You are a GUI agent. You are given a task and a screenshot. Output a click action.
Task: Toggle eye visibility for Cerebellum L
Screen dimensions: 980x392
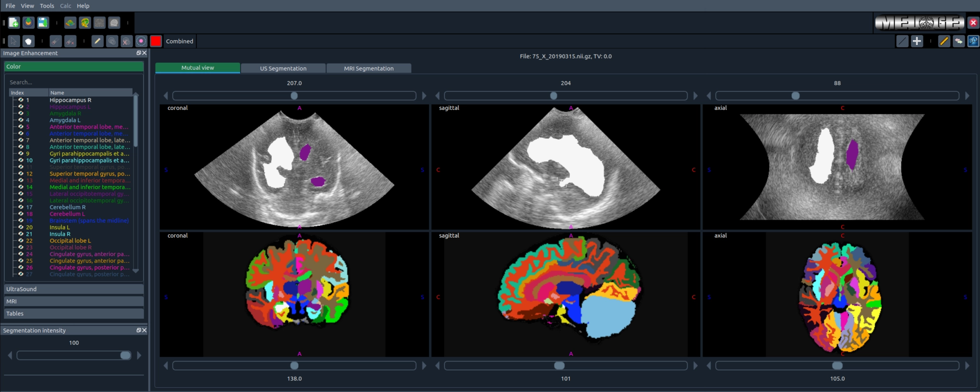click(x=21, y=214)
